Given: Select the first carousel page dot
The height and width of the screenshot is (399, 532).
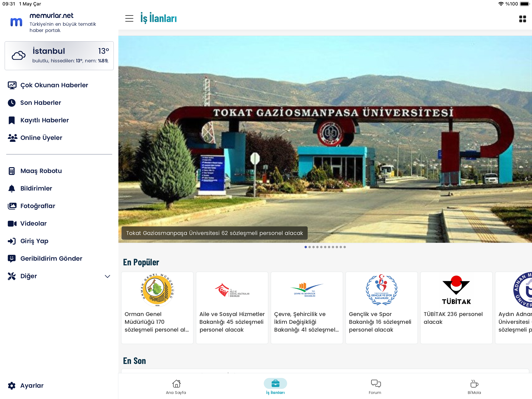Looking at the screenshot, I should [306, 247].
